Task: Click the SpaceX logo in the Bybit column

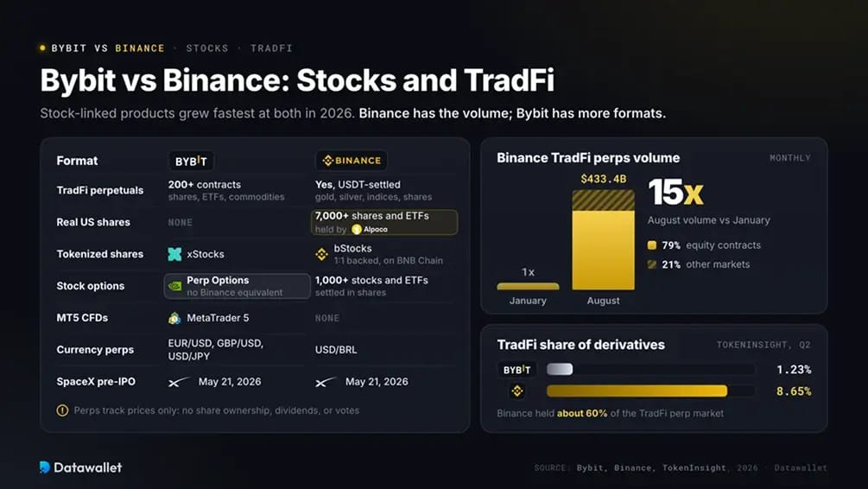Action: click(179, 382)
